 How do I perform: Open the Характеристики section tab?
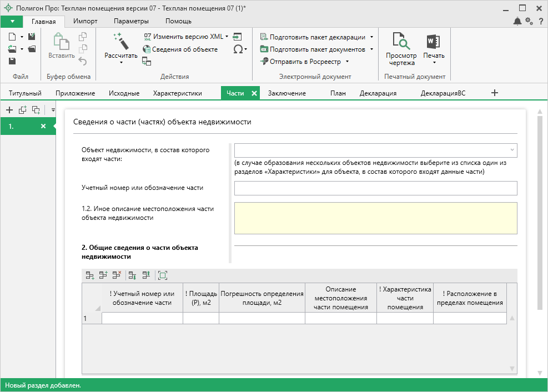tap(177, 93)
